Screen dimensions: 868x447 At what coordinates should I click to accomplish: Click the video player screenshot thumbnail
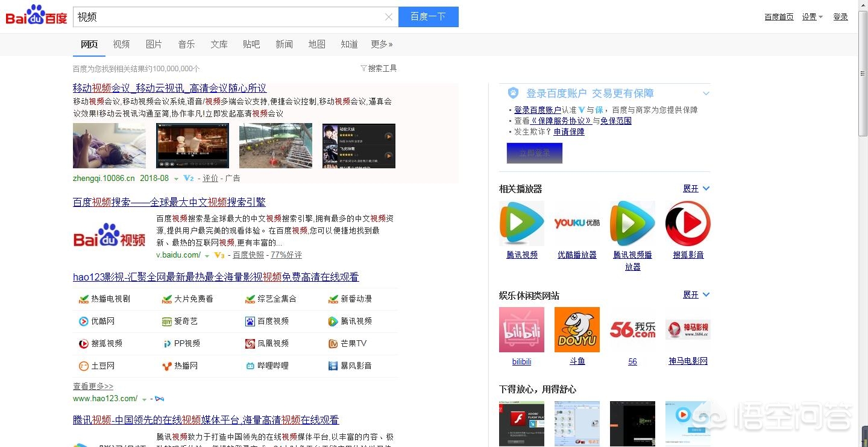point(192,145)
